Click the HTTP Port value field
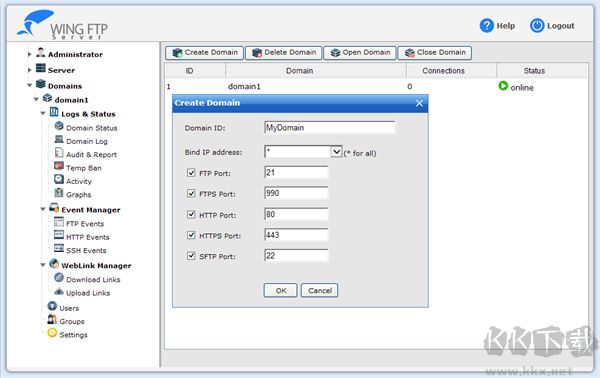Image resolution: width=600 pixels, height=378 pixels. point(296,214)
